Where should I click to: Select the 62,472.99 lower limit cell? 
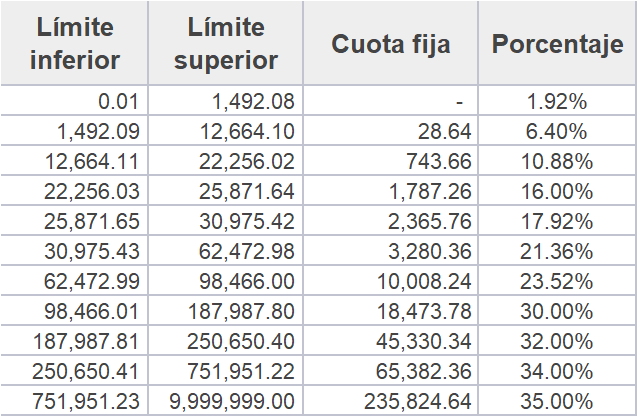[x=74, y=281]
